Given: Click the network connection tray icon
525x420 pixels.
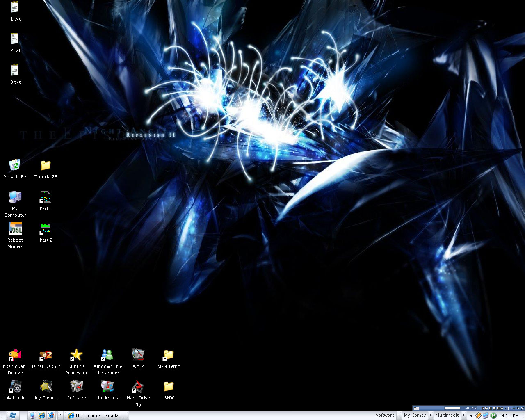Looking at the screenshot, I should tap(485, 415).
